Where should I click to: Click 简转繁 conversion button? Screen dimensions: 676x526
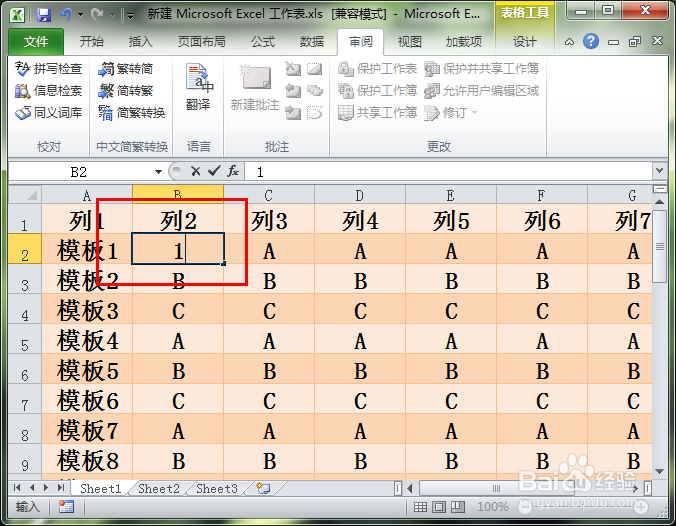click(x=126, y=91)
